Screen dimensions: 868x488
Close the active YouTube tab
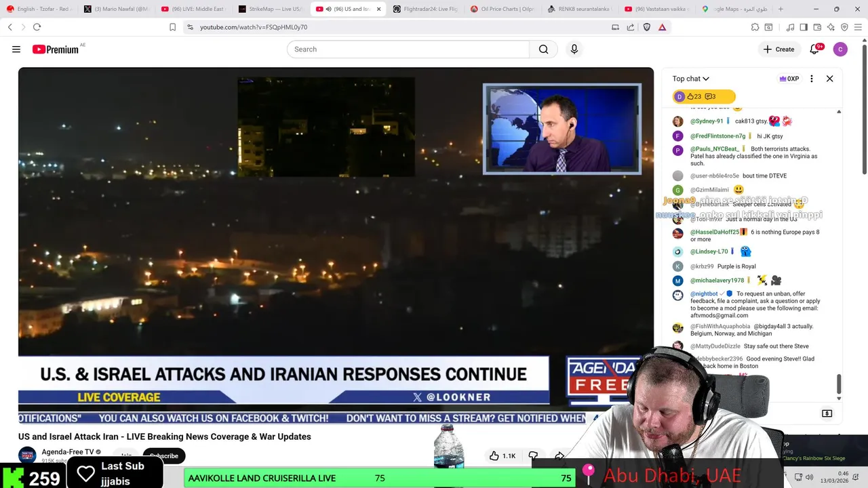tap(378, 9)
